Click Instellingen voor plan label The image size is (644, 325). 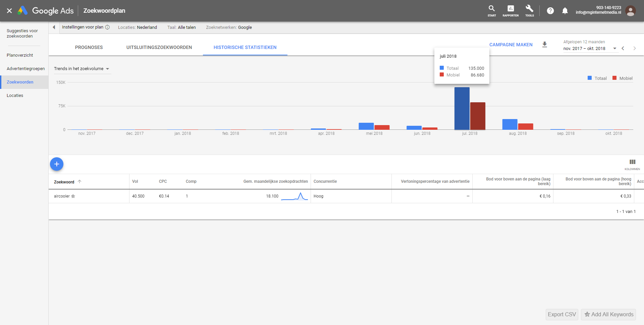coord(83,27)
